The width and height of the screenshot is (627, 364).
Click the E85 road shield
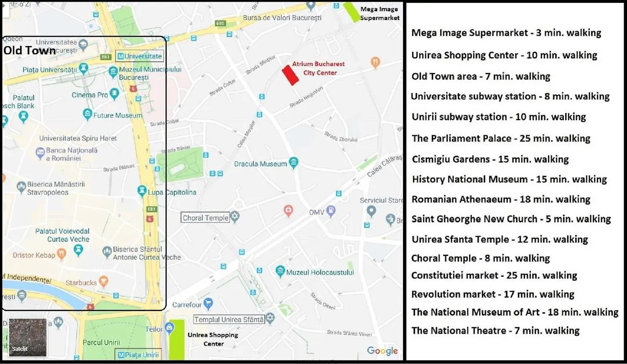coord(219,23)
